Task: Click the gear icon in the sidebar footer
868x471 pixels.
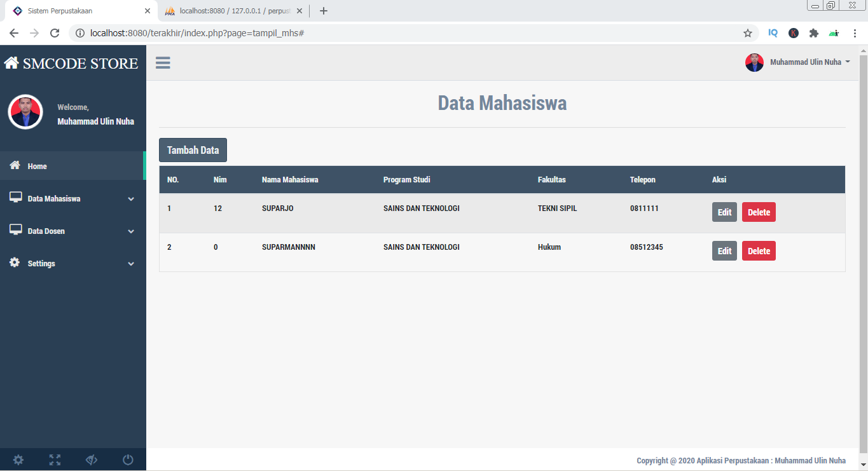Action: coord(18,459)
